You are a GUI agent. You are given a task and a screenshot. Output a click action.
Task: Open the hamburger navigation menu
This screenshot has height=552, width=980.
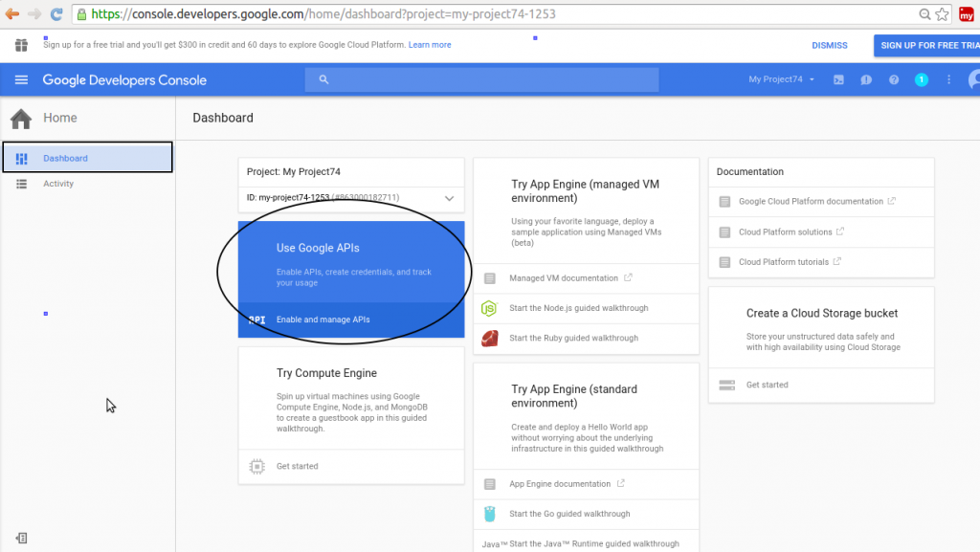21,80
